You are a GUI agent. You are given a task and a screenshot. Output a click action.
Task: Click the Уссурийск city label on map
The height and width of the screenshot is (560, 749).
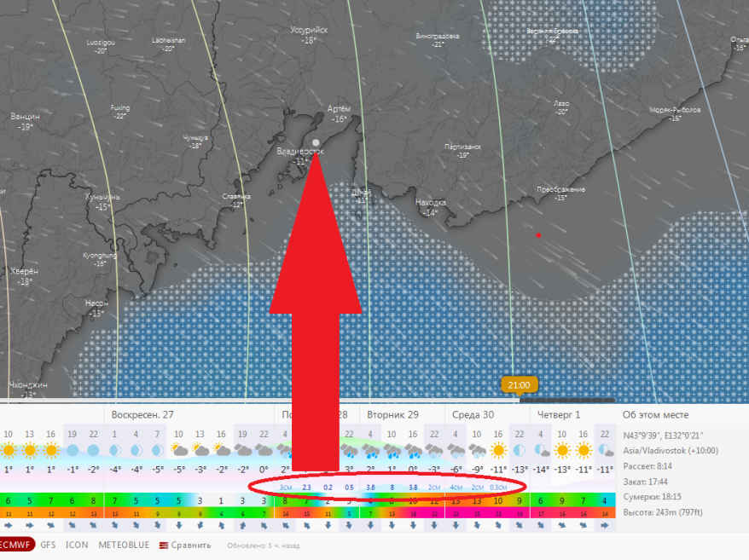[309, 30]
